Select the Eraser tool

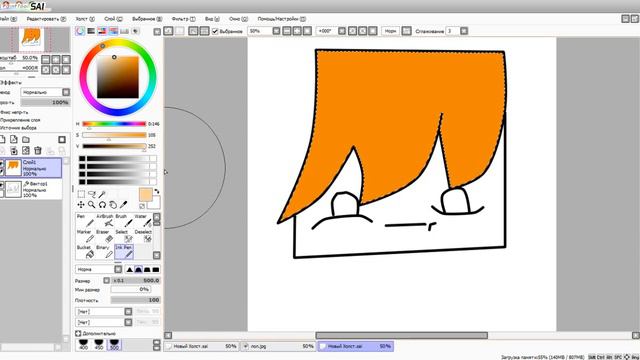[x=105, y=236]
